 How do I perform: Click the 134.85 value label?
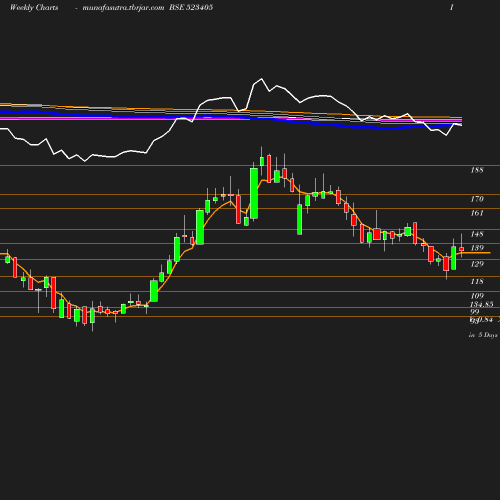[481, 304]
